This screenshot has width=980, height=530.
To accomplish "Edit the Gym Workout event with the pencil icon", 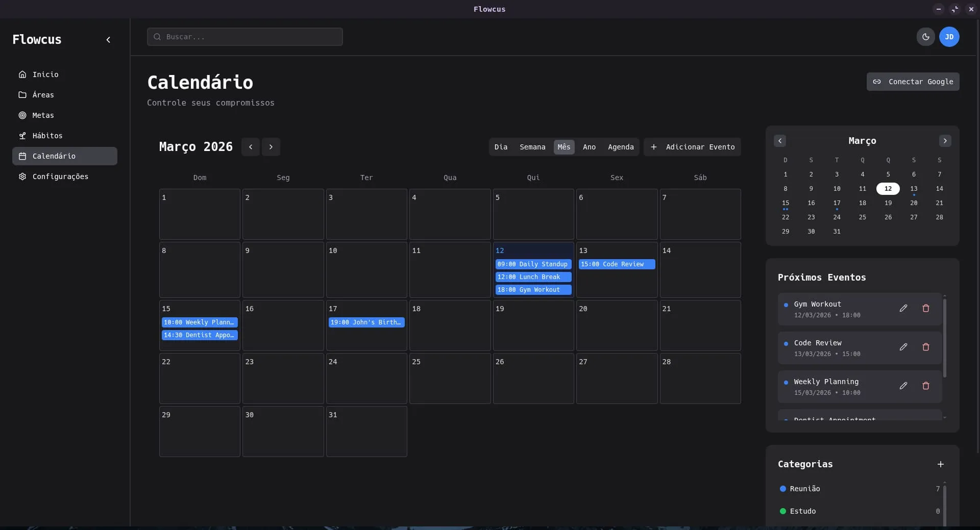I will point(903,308).
